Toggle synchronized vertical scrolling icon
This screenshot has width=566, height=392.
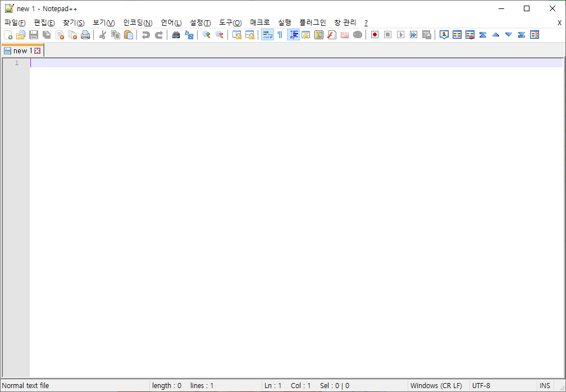click(237, 35)
